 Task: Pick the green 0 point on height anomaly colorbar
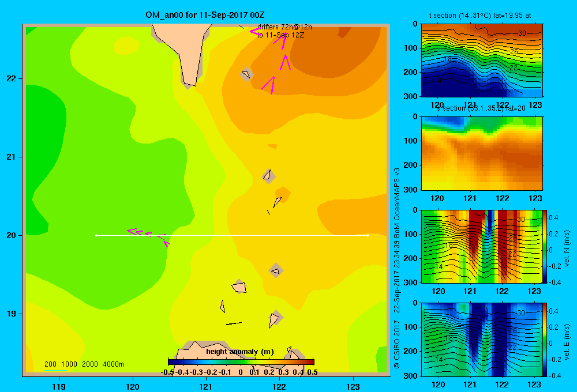tap(241, 362)
